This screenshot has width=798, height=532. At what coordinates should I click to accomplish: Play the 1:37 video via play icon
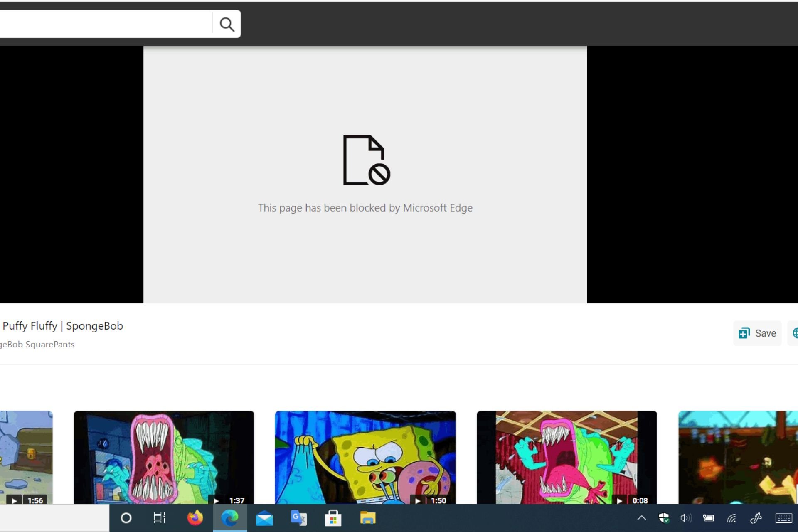[215, 500]
